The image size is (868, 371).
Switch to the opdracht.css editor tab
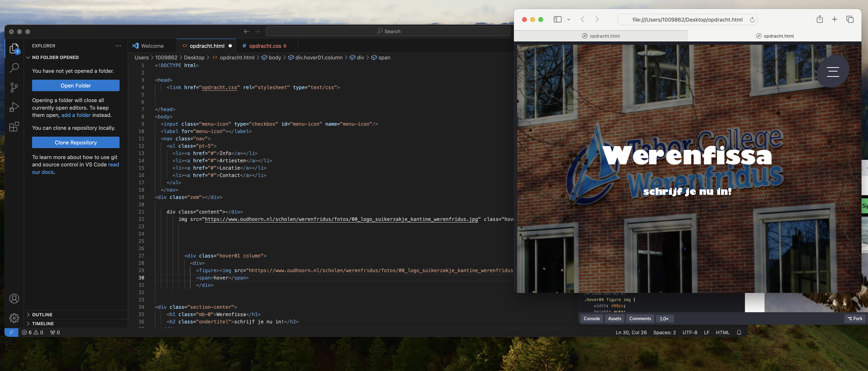pyautogui.click(x=265, y=46)
